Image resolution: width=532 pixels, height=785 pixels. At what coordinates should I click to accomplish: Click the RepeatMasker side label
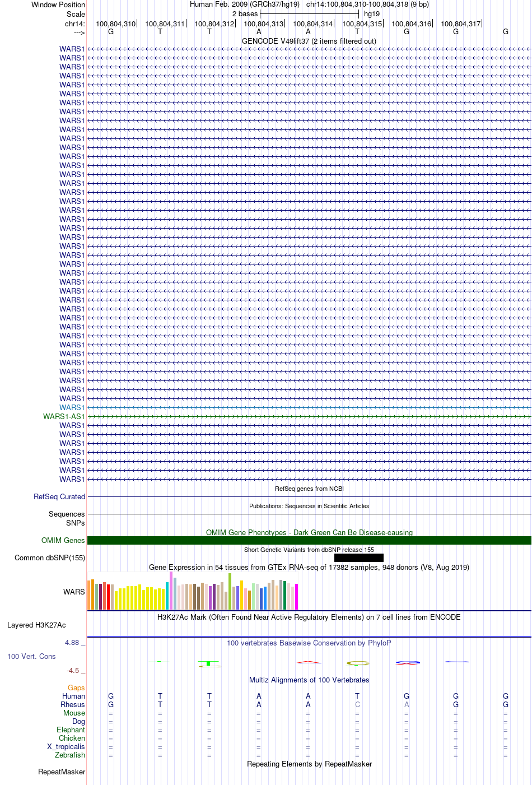click(x=62, y=772)
